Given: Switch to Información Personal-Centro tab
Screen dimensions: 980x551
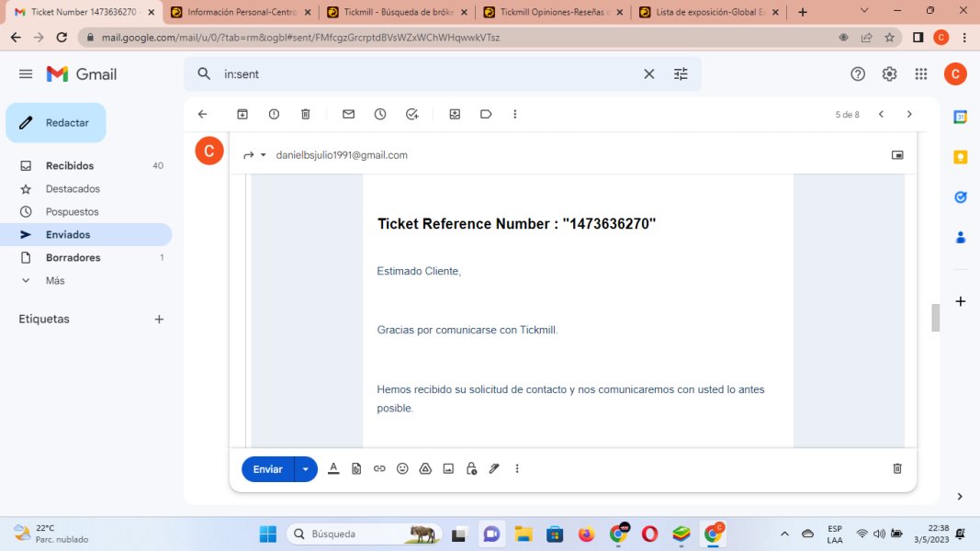Looking at the screenshot, I should pyautogui.click(x=242, y=12).
